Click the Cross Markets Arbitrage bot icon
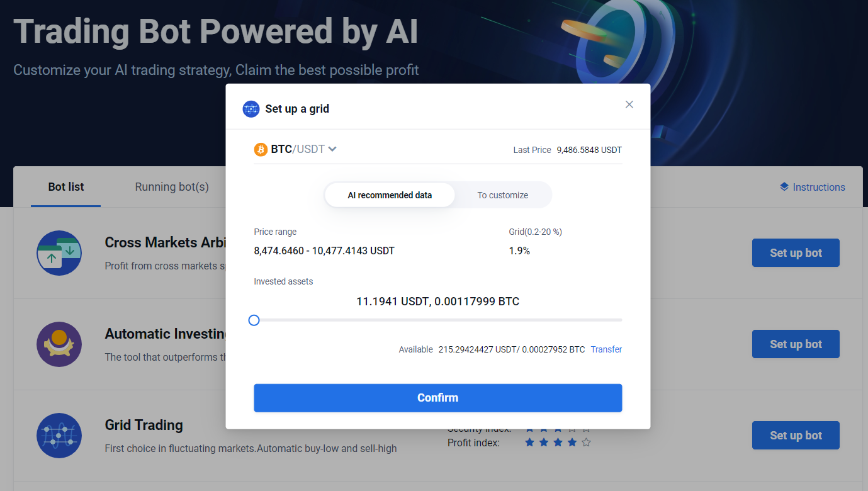This screenshot has height=491, width=868. 59,253
